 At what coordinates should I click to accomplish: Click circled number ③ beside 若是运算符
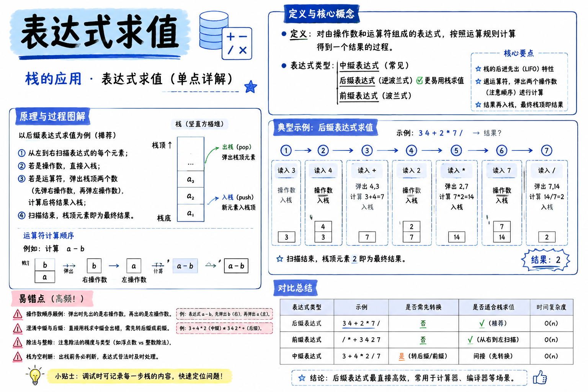22,179
